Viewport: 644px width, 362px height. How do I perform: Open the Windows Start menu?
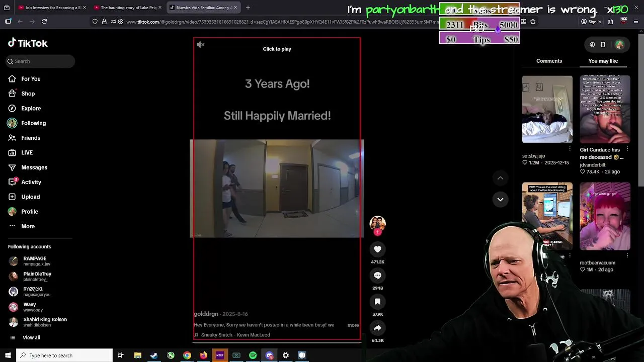[7, 355]
